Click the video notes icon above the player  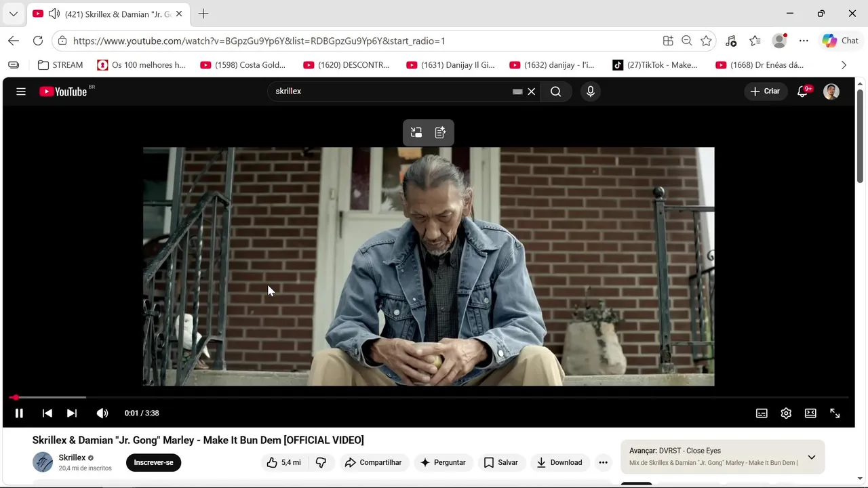440,133
